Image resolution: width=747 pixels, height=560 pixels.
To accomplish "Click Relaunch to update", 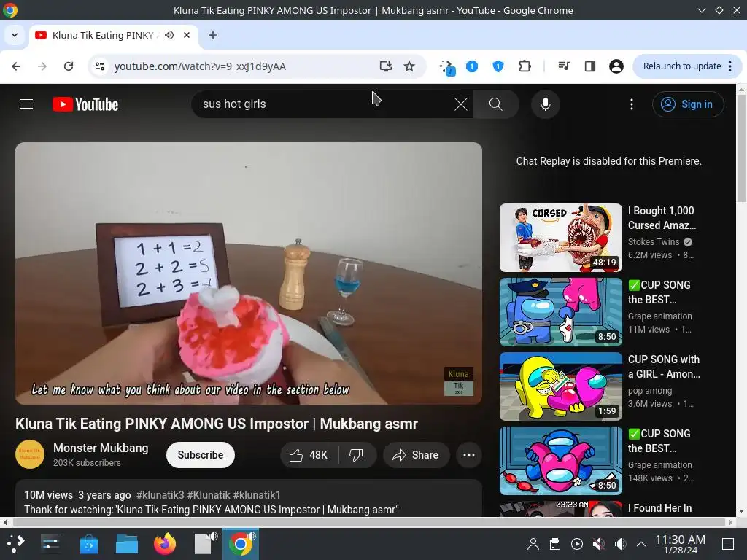I will (x=682, y=66).
